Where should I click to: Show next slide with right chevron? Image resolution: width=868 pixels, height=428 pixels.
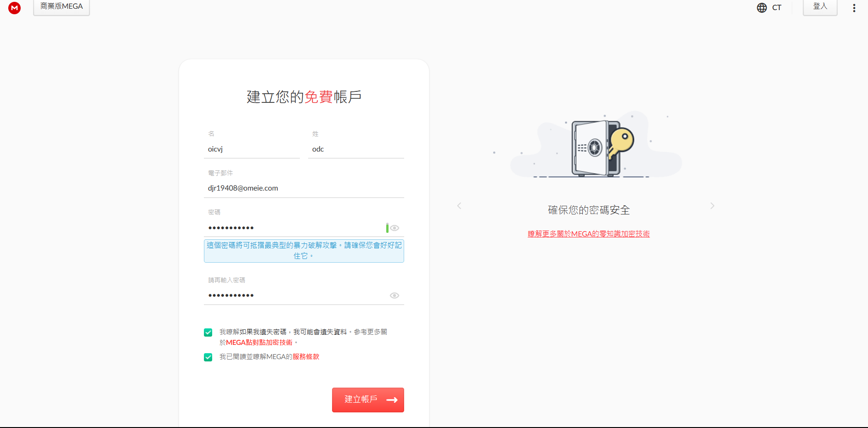coord(712,206)
